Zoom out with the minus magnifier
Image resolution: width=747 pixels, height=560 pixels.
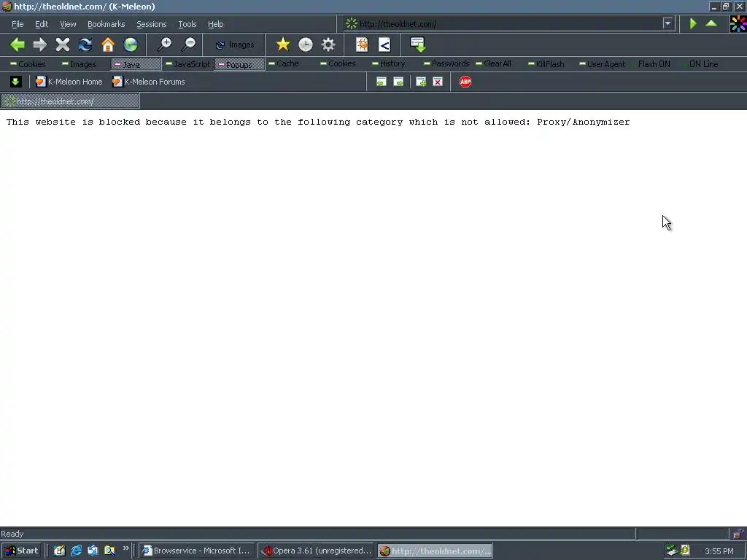pyautogui.click(x=189, y=44)
